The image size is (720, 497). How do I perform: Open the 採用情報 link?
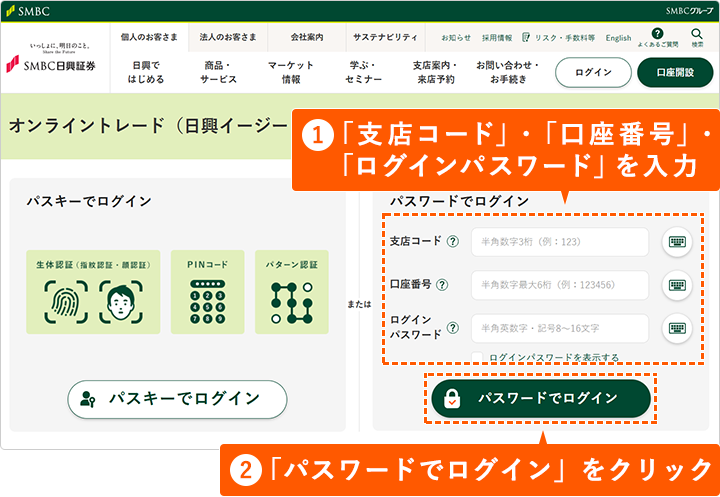(497, 38)
